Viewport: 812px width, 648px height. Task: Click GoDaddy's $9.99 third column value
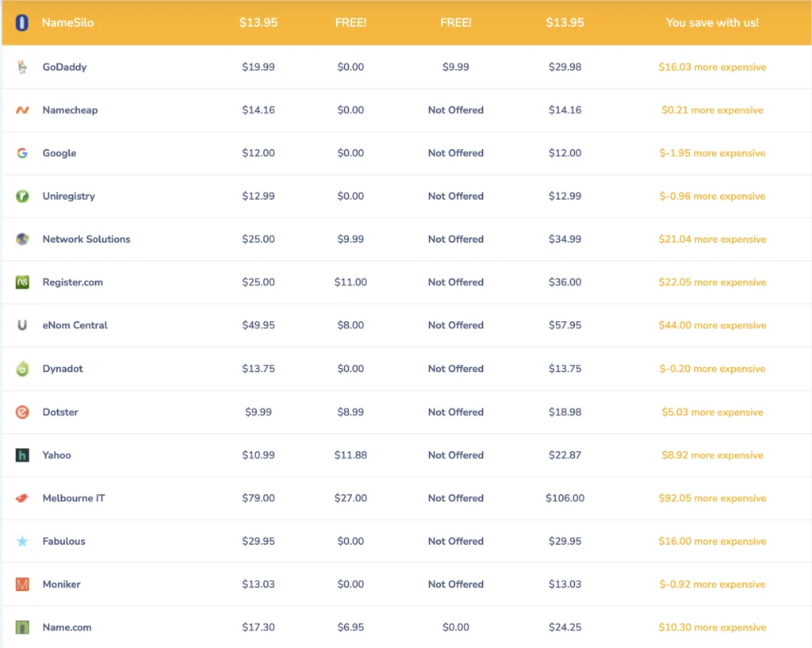tap(456, 67)
